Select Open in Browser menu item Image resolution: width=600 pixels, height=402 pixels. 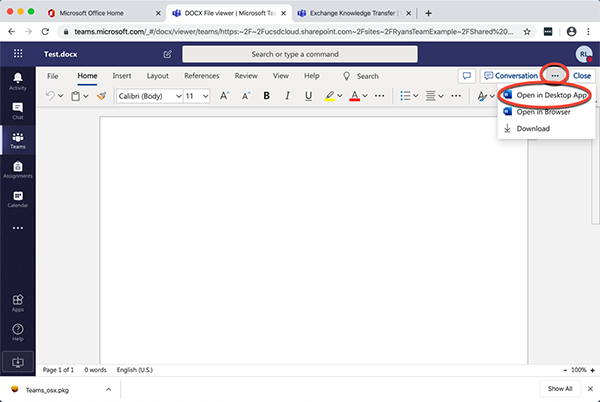tap(546, 112)
